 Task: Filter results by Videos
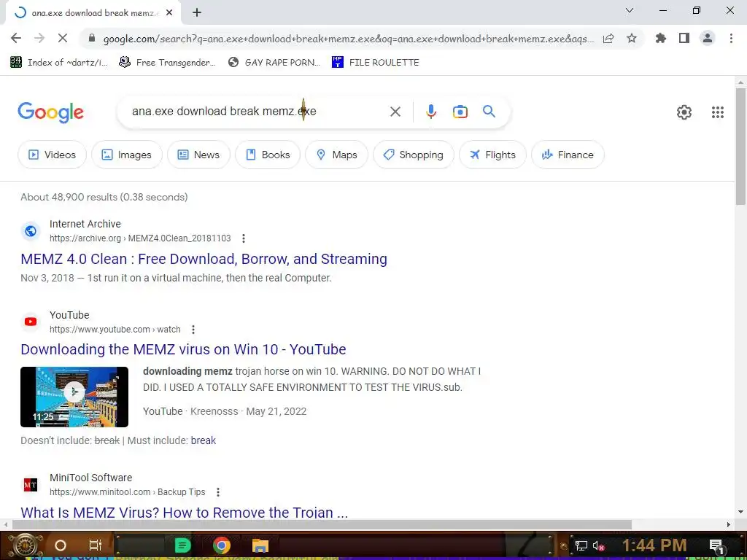click(x=53, y=155)
